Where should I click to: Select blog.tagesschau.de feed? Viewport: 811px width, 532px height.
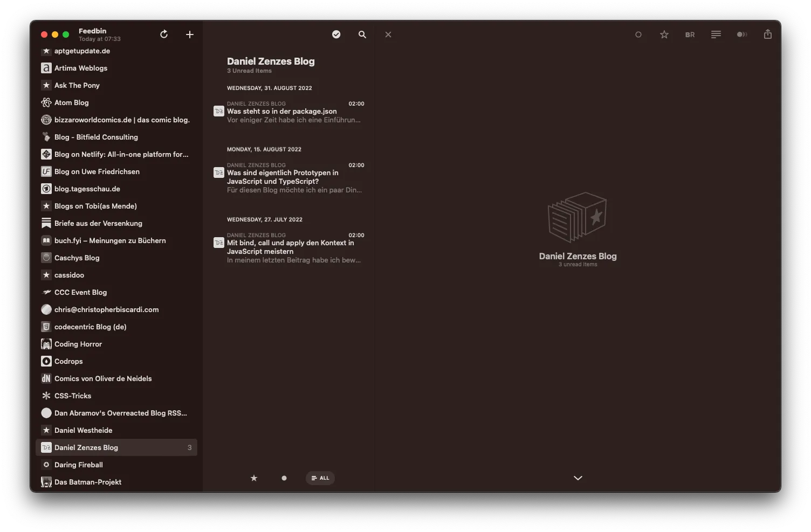click(x=116, y=189)
